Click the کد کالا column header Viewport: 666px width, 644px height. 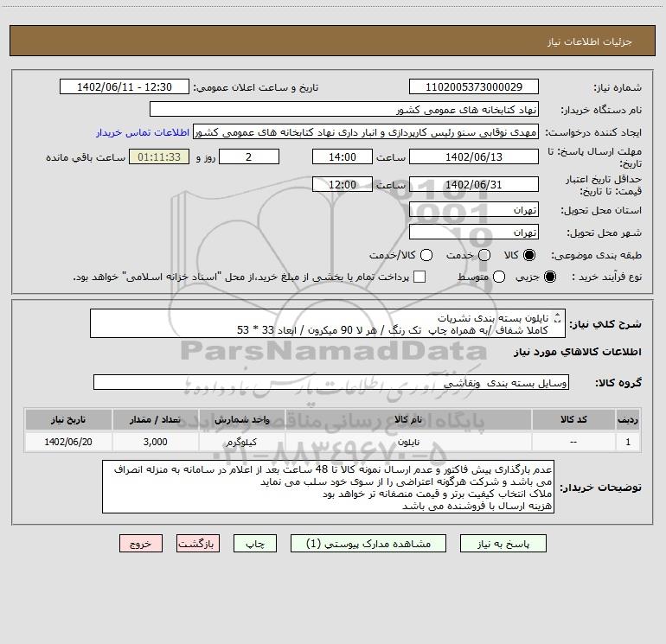573,419
